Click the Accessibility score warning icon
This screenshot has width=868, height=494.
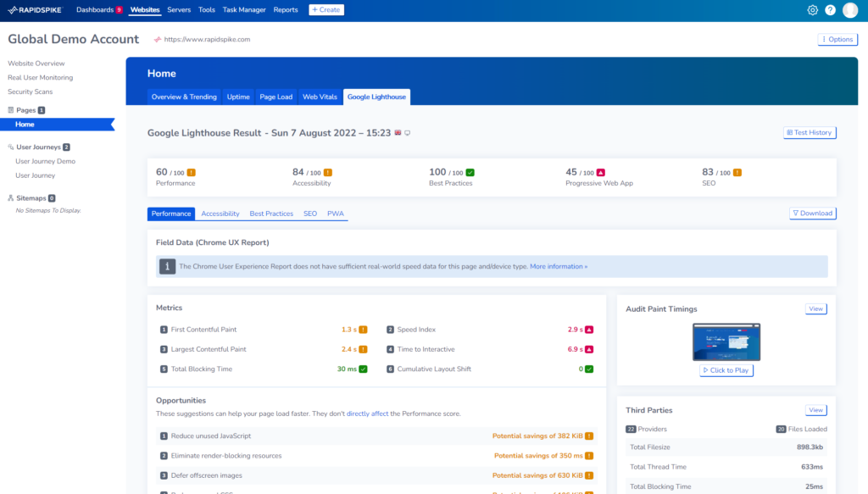click(x=328, y=173)
